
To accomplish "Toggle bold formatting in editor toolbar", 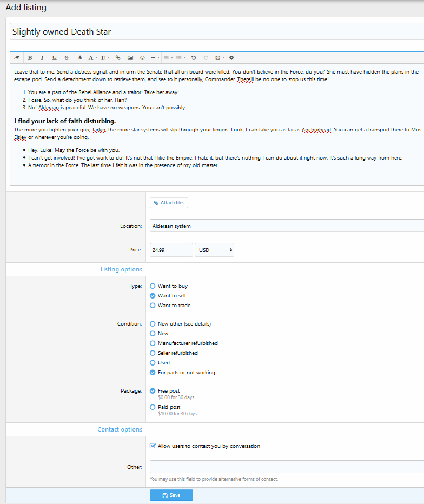I will pos(30,58).
